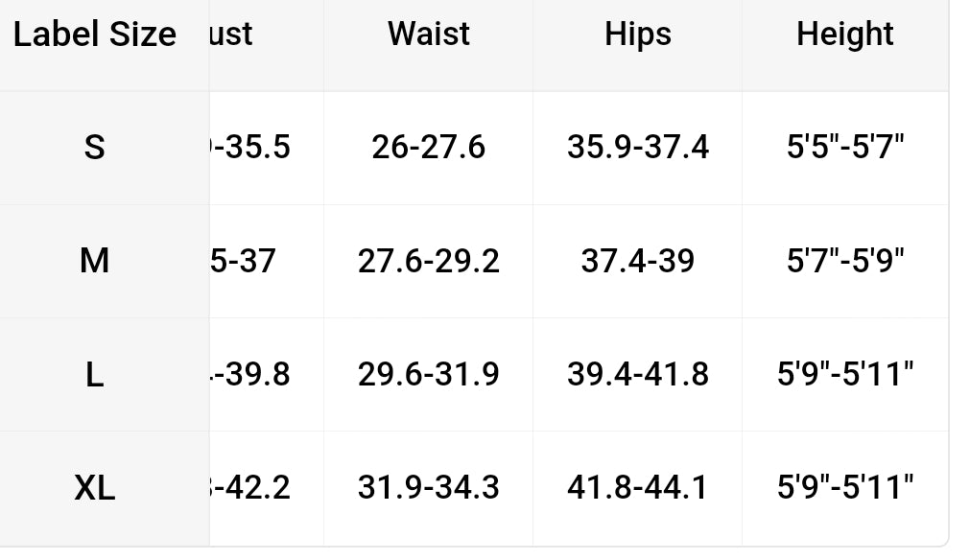Image resolution: width=970 pixels, height=560 pixels.
Task: Click hips measurement 37.4-39
Action: (637, 261)
